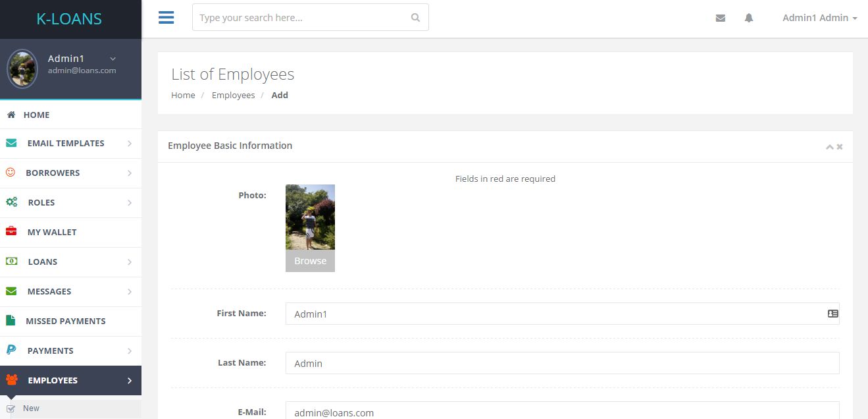Click the Email Templates envelope icon
The width and height of the screenshot is (868, 419).
11,143
